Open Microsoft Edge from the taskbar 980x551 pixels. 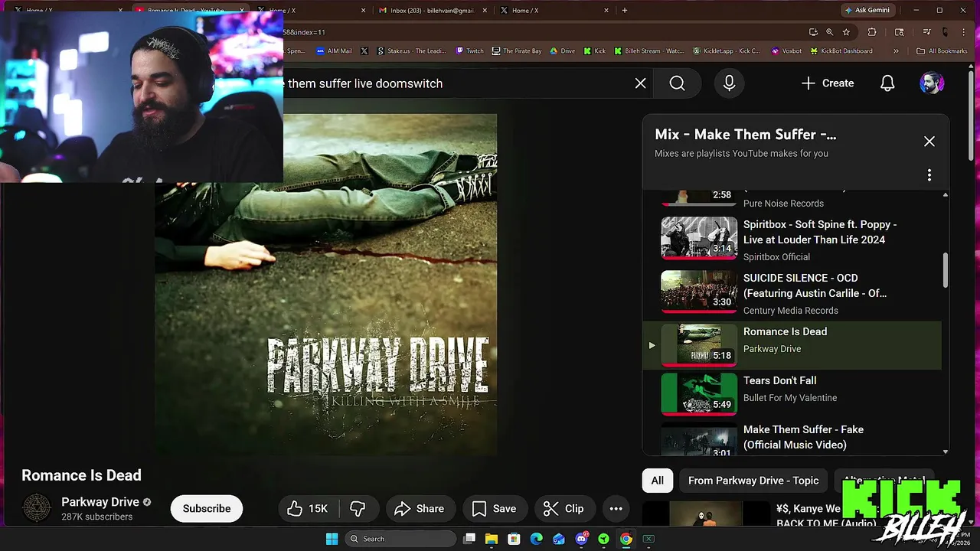click(536, 539)
